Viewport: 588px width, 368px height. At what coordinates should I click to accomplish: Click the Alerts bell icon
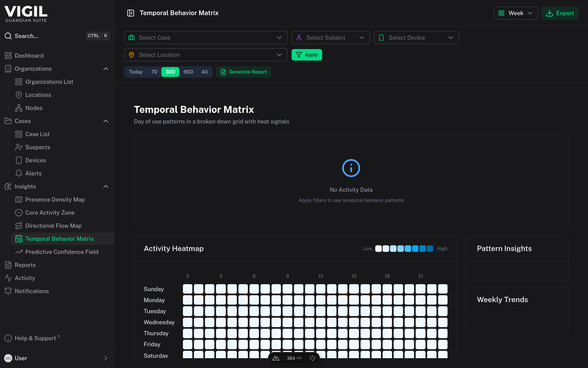point(19,174)
